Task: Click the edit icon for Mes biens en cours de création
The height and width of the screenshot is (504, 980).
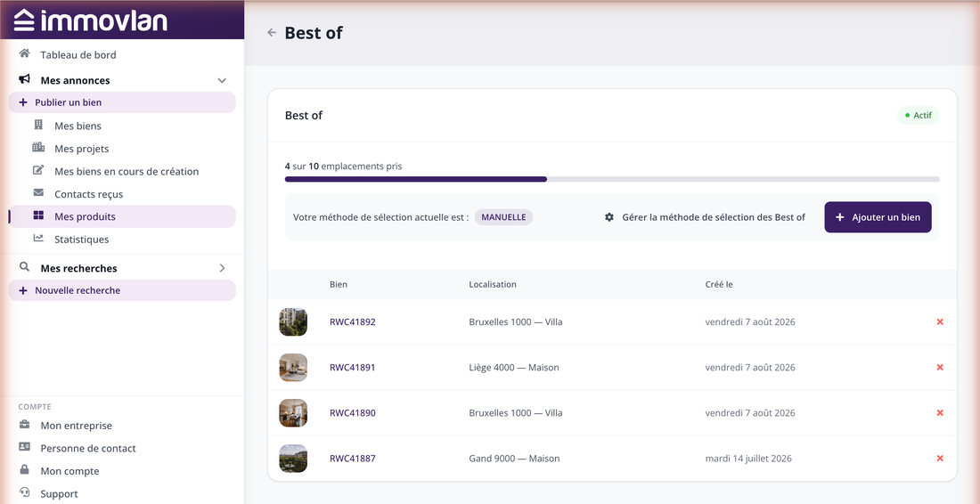Action: point(38,170)
